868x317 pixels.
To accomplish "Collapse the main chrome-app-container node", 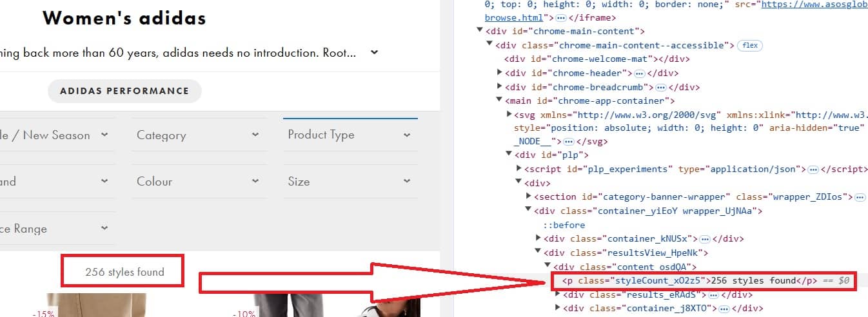I will click(500, 101).
